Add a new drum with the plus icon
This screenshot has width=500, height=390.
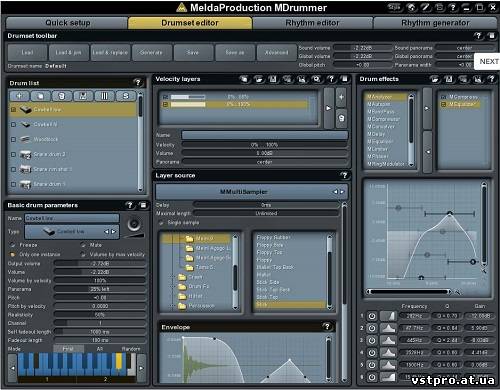click(x=20, y=96)
